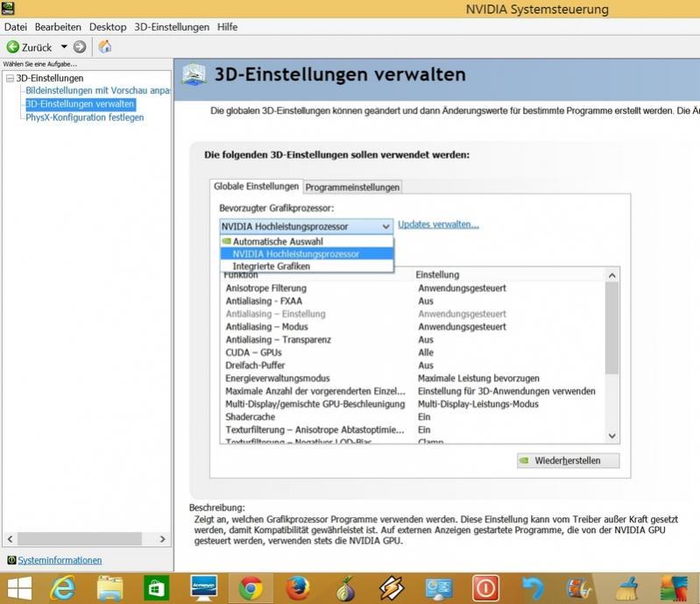
Task: Click settings list scroll down arrow
Action: tap(612, 436)
